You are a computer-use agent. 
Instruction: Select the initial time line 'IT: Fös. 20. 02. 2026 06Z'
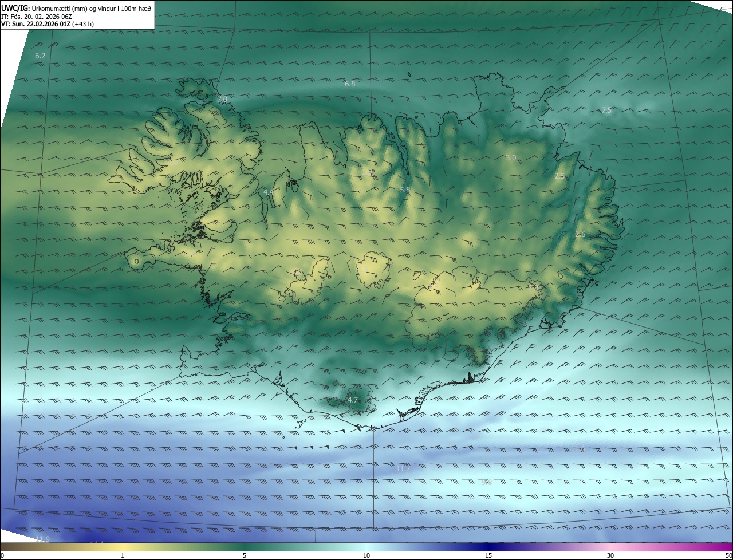point(38,16)
